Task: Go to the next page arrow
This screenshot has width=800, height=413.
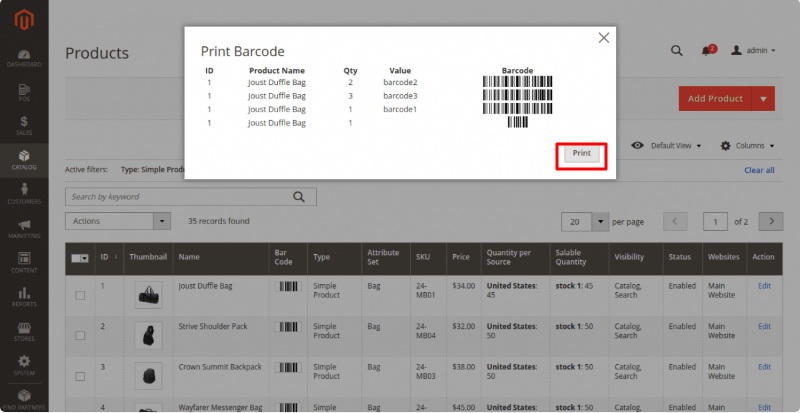Action: (771, 222)
